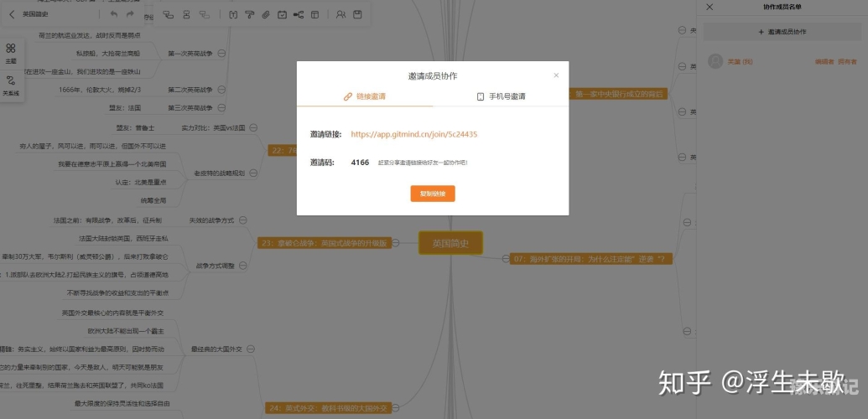Select the 战争方式调整 node
This screenshot has width=868, height=419.
coord(216,266)
